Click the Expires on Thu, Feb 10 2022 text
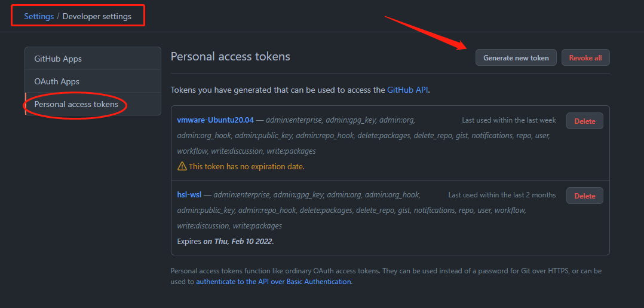 click(x=225, y=242)
